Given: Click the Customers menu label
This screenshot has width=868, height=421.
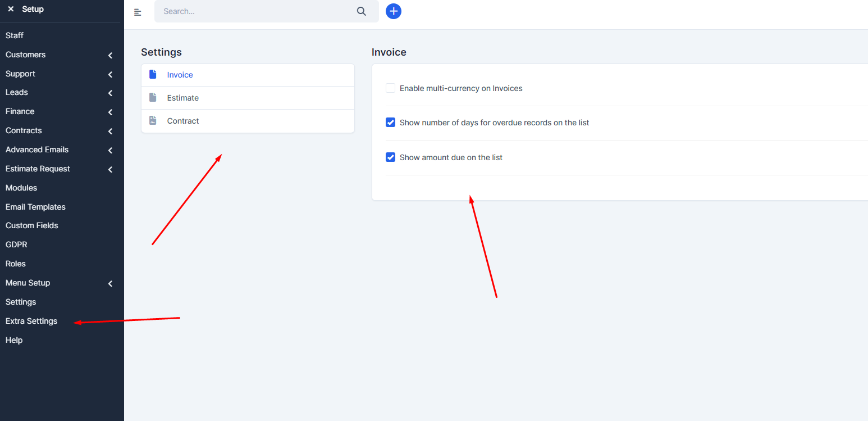Looking at the screenshot, I should click(25, 55).
